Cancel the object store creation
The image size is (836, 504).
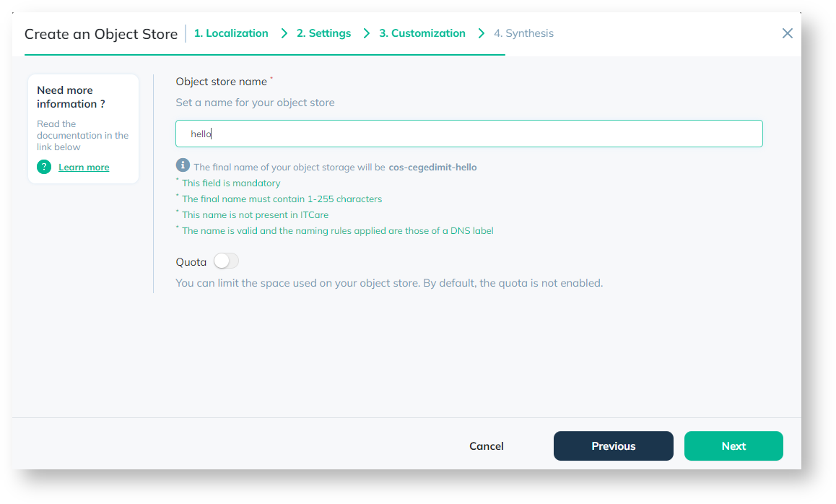487,446
